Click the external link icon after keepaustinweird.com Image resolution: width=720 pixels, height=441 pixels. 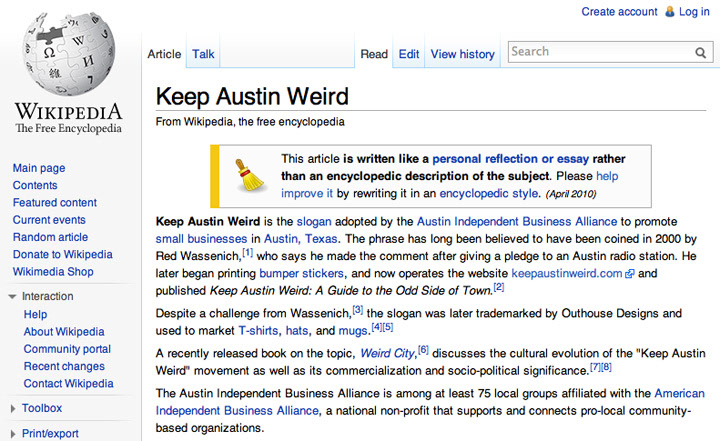pos(630,274)
